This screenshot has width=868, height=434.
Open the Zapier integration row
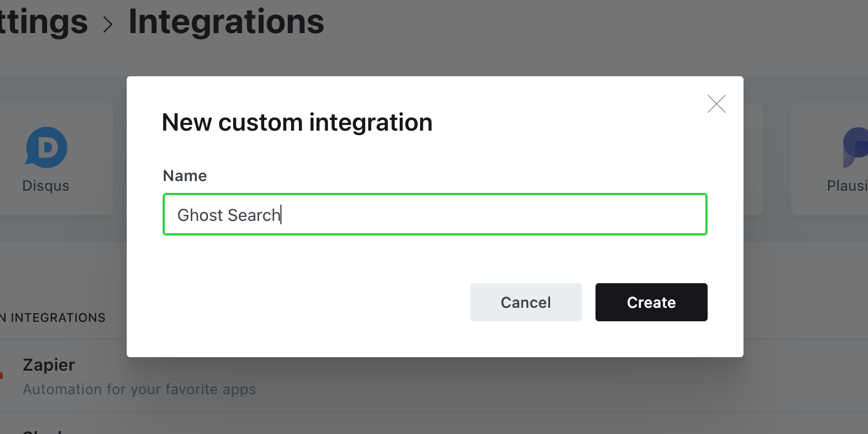(49, 365)
